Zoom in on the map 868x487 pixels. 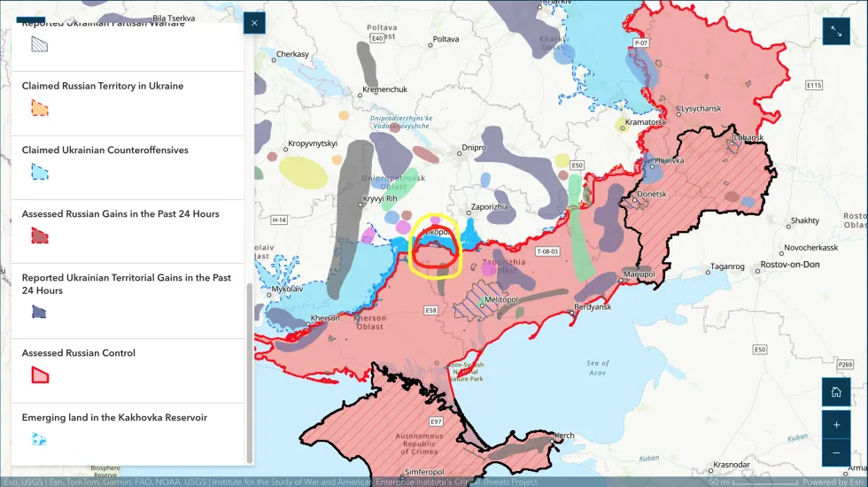point(835,424)
